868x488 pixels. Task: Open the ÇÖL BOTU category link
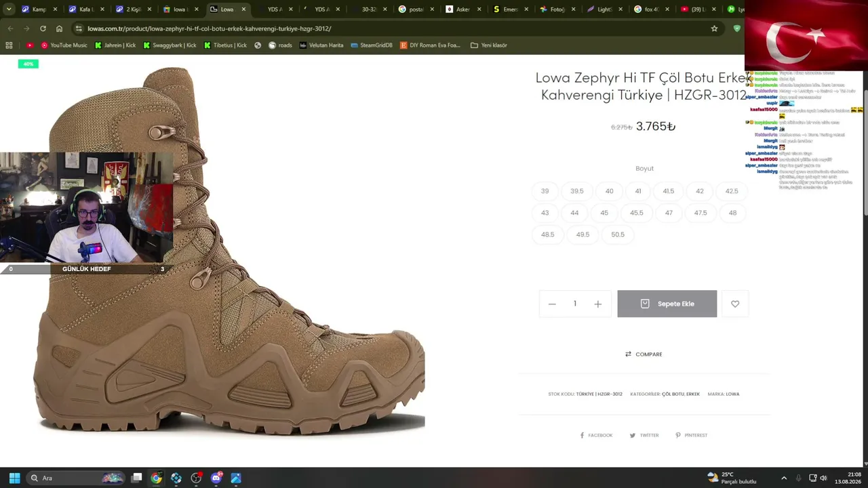pos(673,394)
